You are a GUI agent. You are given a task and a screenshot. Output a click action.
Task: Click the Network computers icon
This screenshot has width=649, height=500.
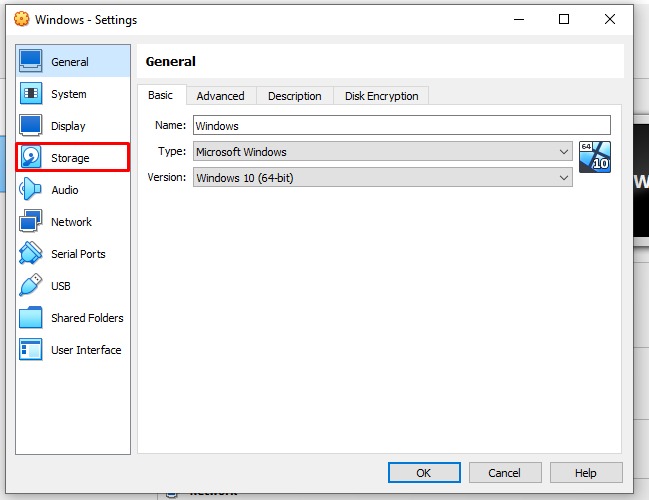(31, 221)
